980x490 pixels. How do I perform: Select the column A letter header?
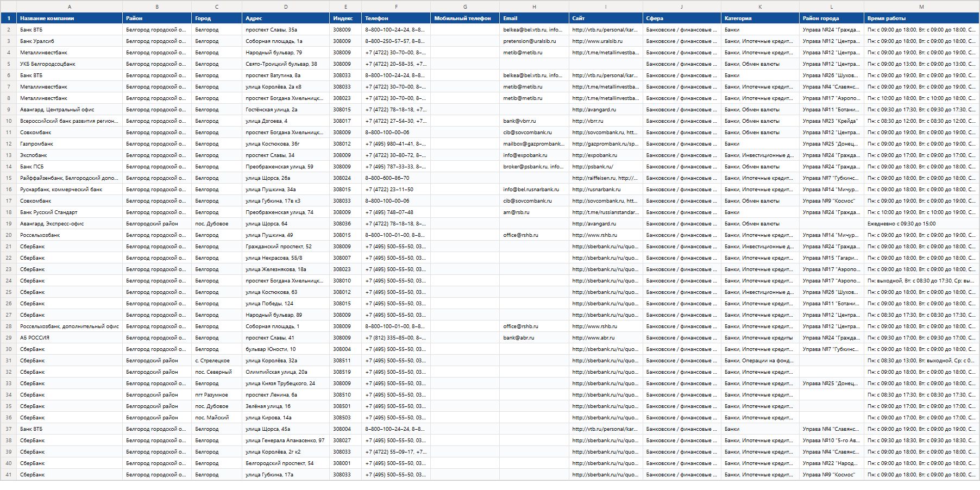[x=70, y=7]
